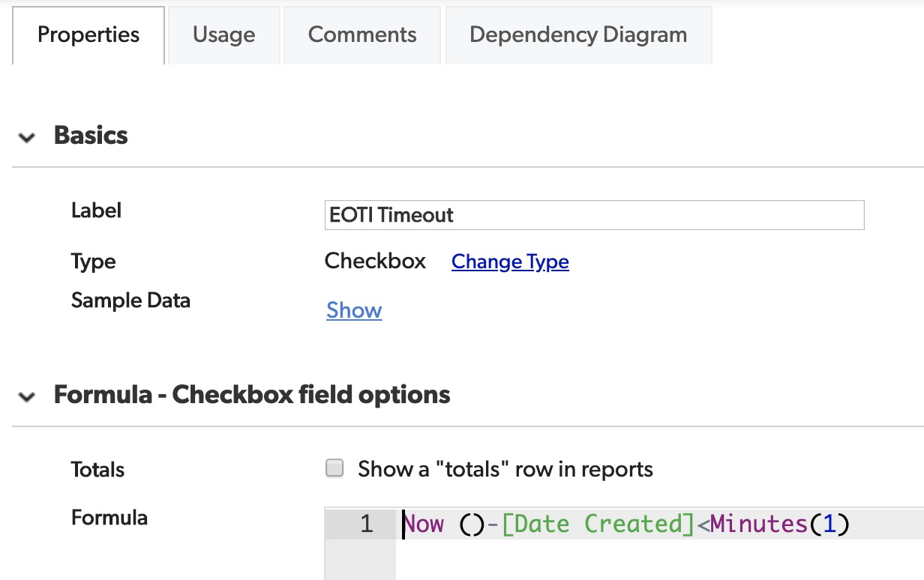This screenshot has width=924, height=580.
Task: Collapse the Formula section chevron
Action: click(x=27, y=396)
